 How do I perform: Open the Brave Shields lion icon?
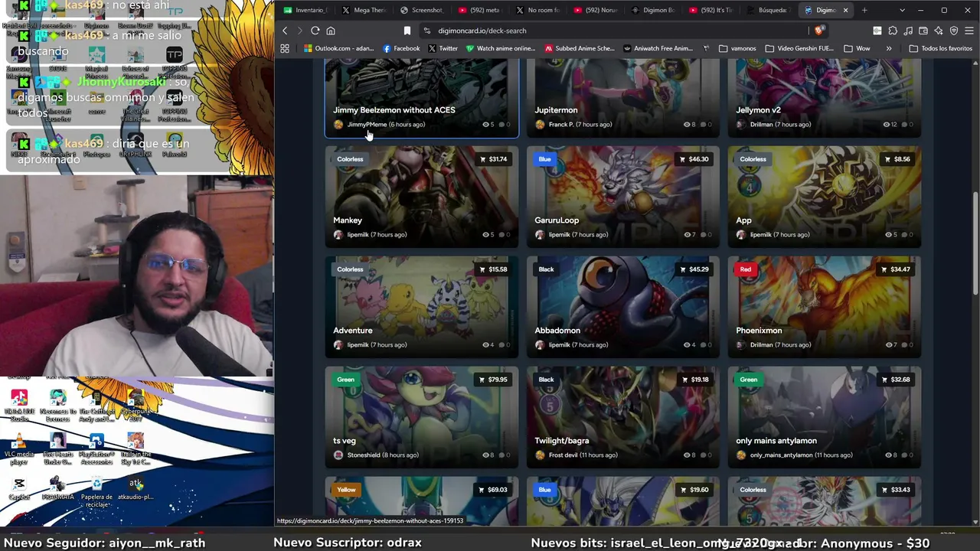[x=819, y=31]
